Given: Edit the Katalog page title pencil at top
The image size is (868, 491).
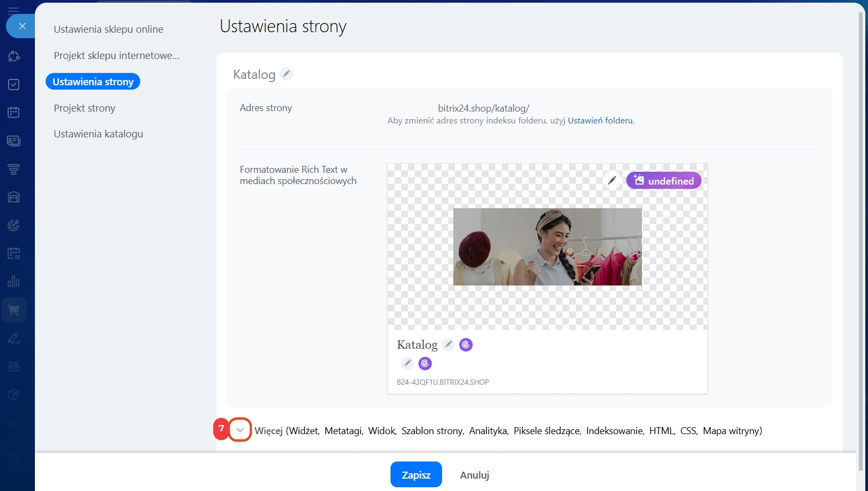Looking at the screenshot, I should pyautogui.click(x=287, y=74).
